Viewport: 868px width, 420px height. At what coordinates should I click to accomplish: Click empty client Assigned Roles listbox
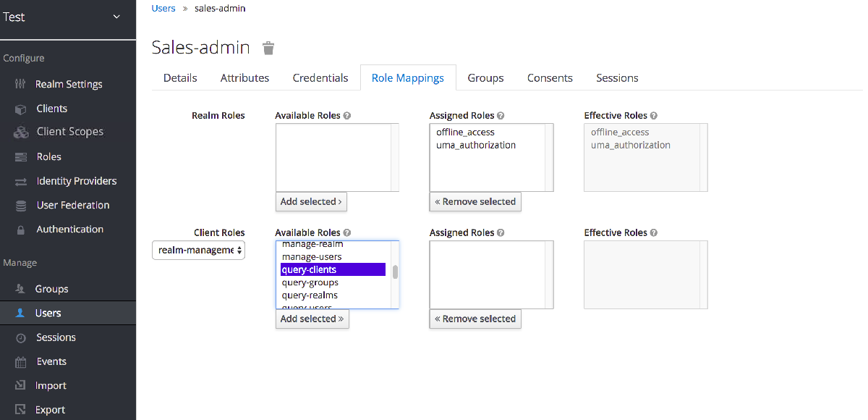[492, 275]
